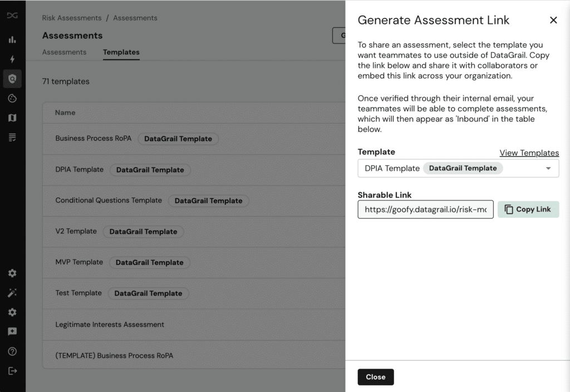Viewport: 570px width, 392px height.
Task: Close the Generate Assessment Link panel with X
Action: tap(553, 20)
